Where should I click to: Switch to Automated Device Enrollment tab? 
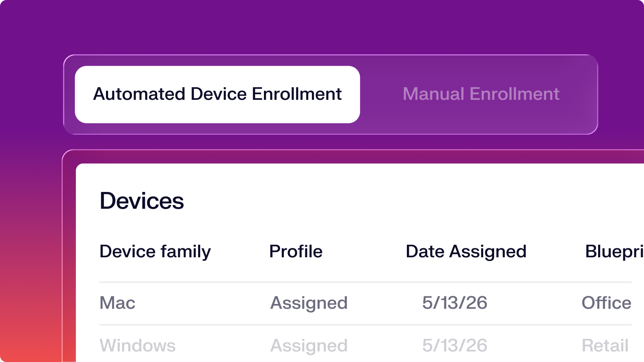[217, 94]
